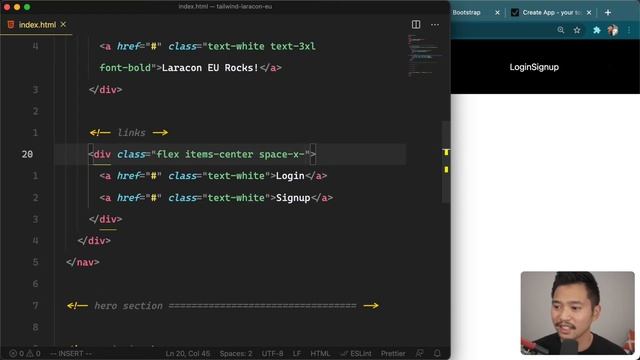This screenshot has height=360, width=640.
Task: Click the text-3xl class in code
Action: click(x=293, y=46)
